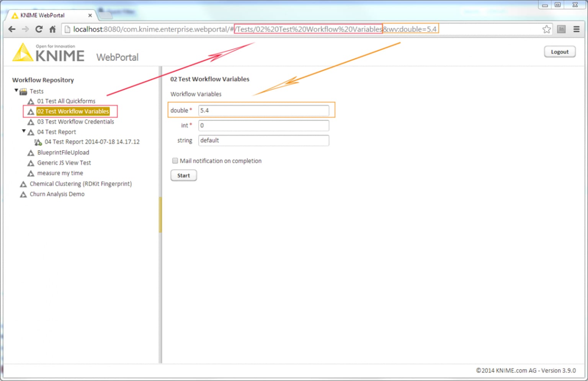Click in the double value field

pos(263,111)
